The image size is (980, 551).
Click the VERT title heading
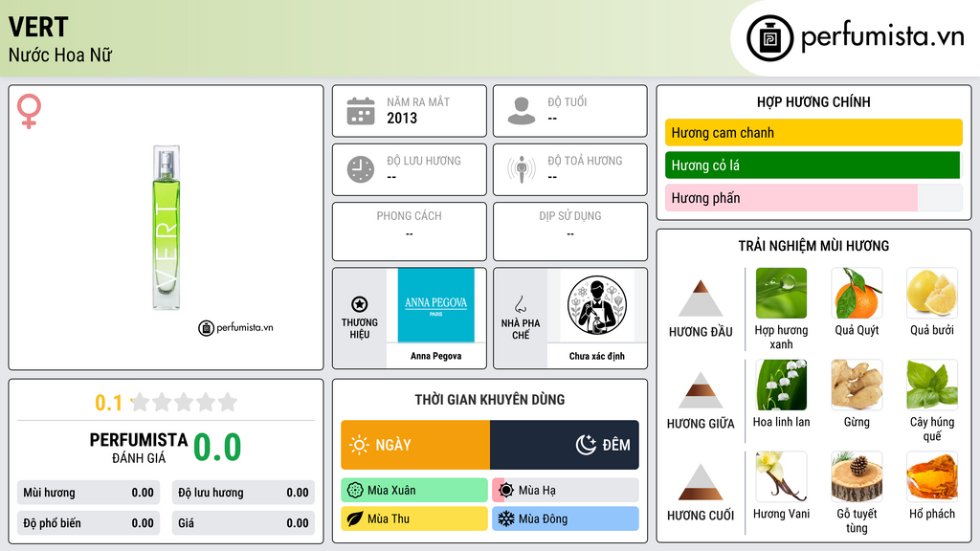click(x=38, y=27)
